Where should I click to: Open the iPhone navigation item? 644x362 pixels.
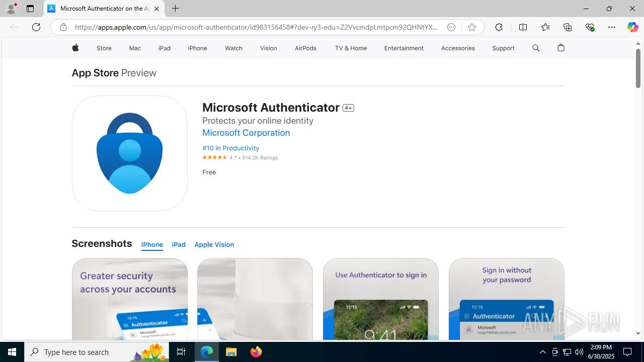(198, 48)
